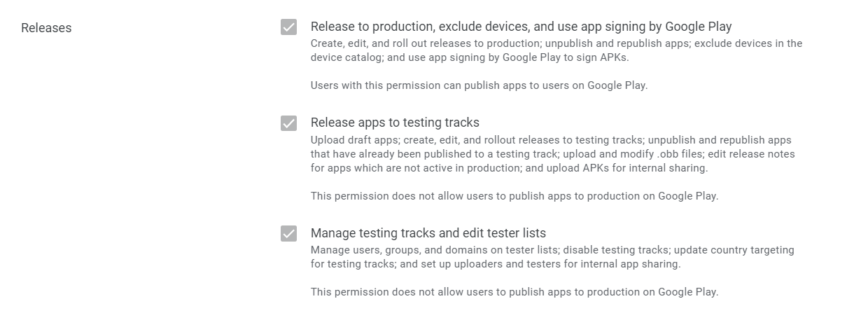Click the line starting 'Manage users, groups, and domains'
The width and height of the screenshot is (868, 313).
coord(552,250)
